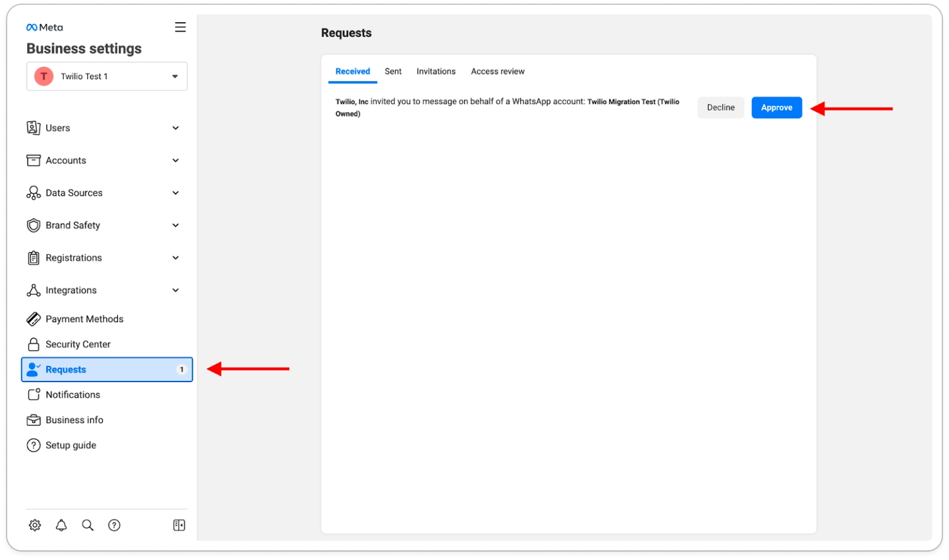Open the Twilio Test 1 business dropdown
The image size is (949, 560).
[107, 76]
